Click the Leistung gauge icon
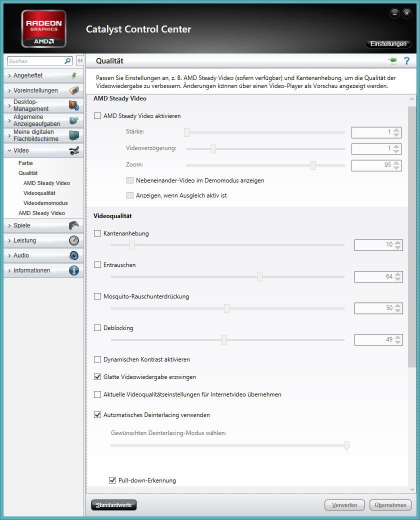The width and height of the screenshot is (420, 520). pos(74,240)
